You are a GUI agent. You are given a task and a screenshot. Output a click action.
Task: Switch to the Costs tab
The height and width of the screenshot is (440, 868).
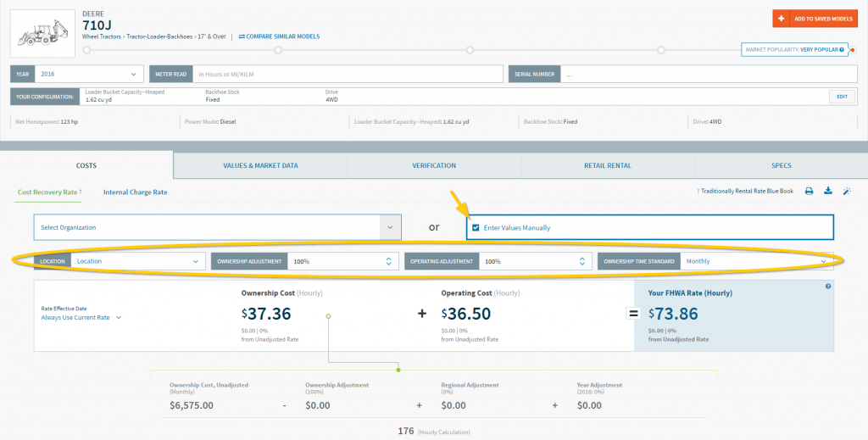coord(86,165)
